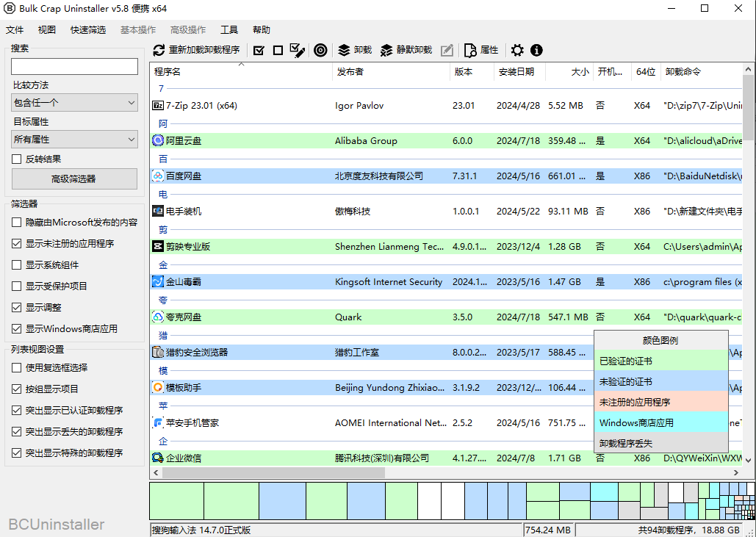
Task: Click the 高级筛选器 button
Action: pyautogui.click(x=74, y=179)
